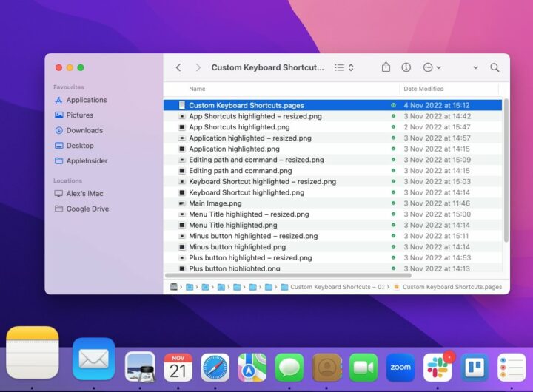Click the vertical scrollbar in file list
The height and width of the screenshot is (392, 533).
click(x=506, y=170)
